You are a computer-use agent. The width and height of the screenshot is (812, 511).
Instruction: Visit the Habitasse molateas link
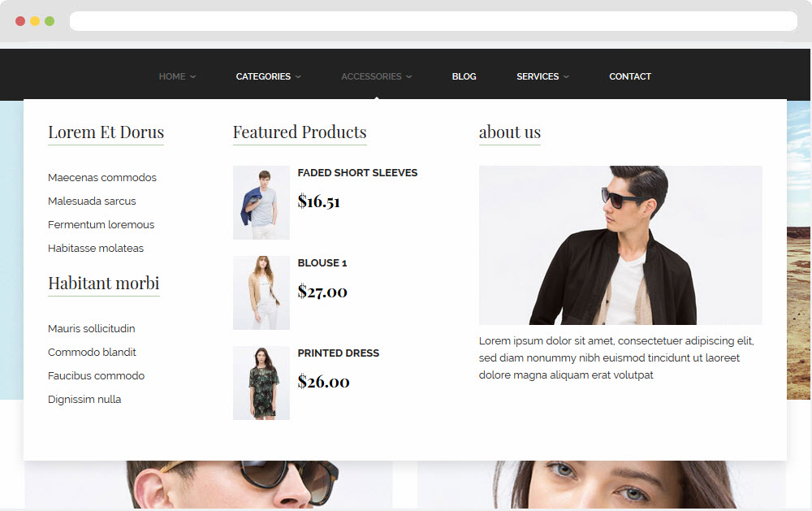(96, 249)
